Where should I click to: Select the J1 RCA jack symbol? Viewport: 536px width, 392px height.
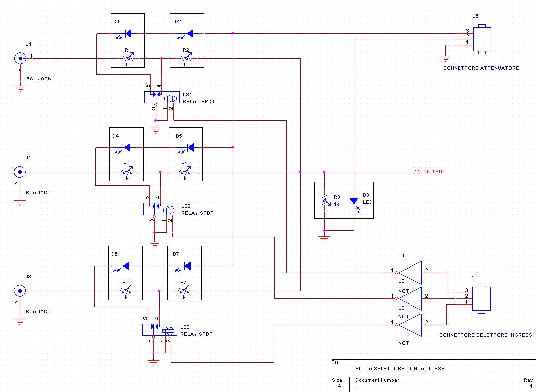(x=20, y=58)
